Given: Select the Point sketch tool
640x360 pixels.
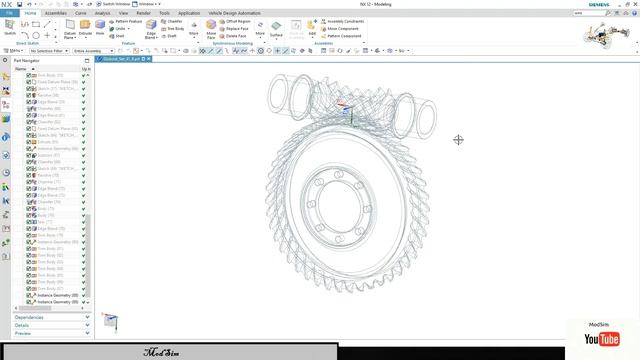Looking at the screenshot, I should pyautogui.click(x=47, y=35).
